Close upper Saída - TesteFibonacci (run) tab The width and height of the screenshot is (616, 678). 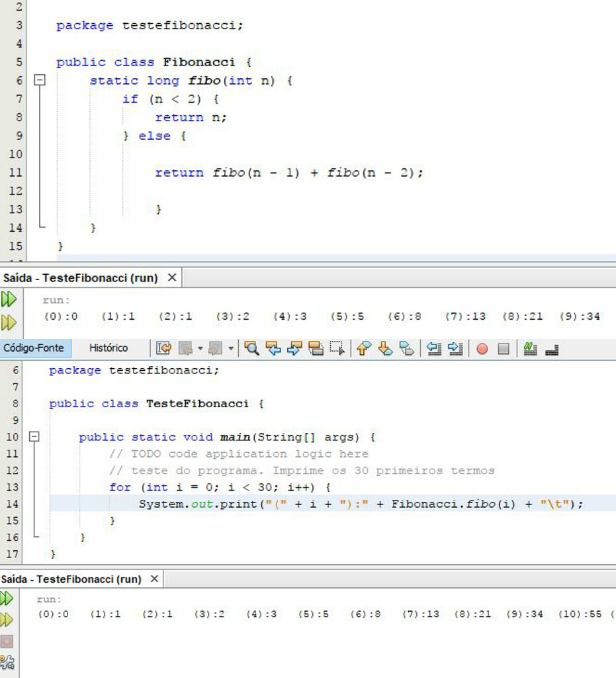click(x=172, y=277)
